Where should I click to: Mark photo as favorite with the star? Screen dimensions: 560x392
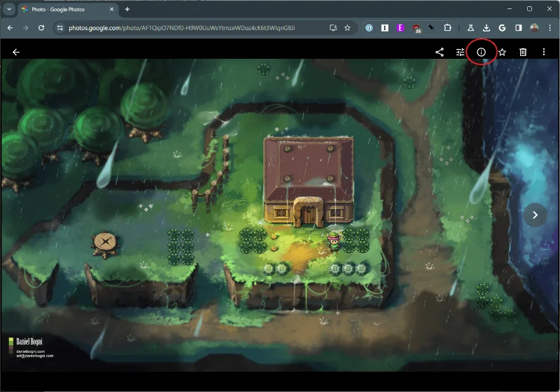pyautogui.click(x=502, y=52)
